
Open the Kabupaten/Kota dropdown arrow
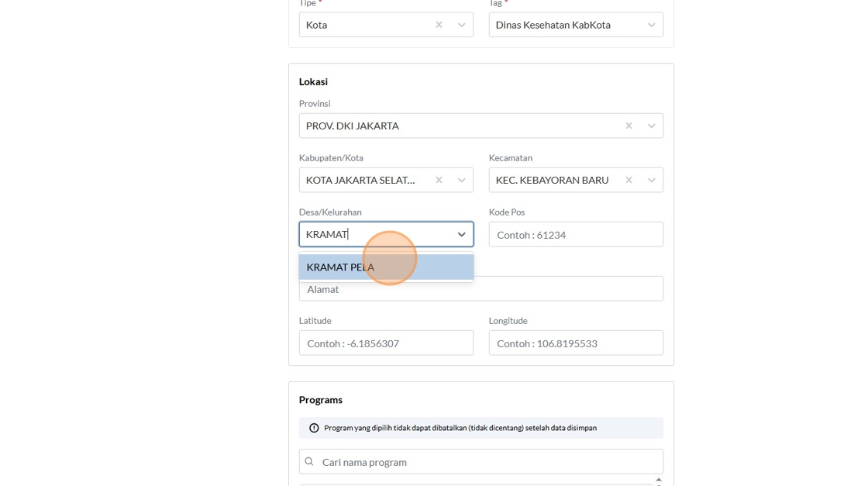(462, 180)
